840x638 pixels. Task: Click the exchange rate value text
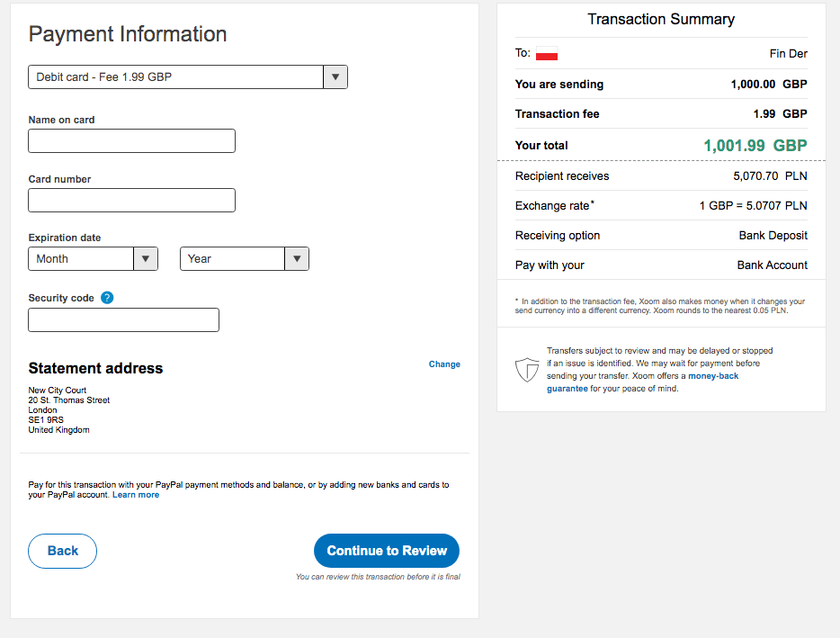click(x=753, y=206)
